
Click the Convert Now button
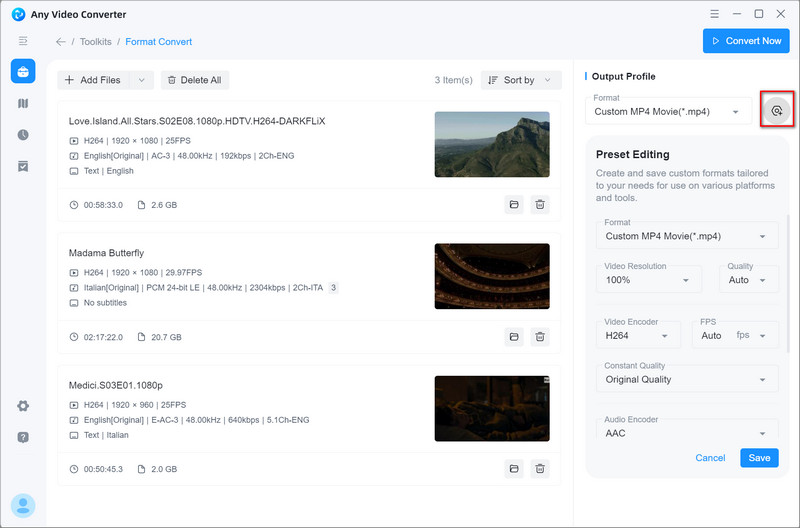click(745, 41)
